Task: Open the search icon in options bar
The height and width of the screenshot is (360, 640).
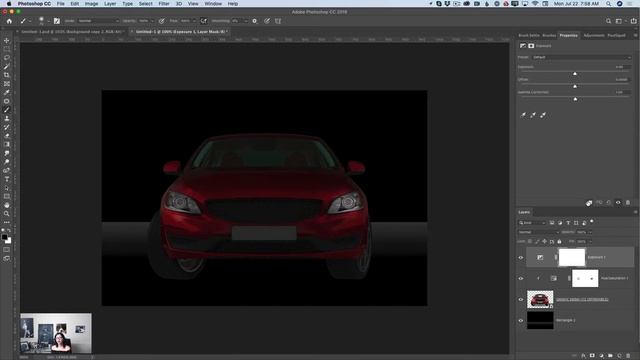Action: point(608,21)
